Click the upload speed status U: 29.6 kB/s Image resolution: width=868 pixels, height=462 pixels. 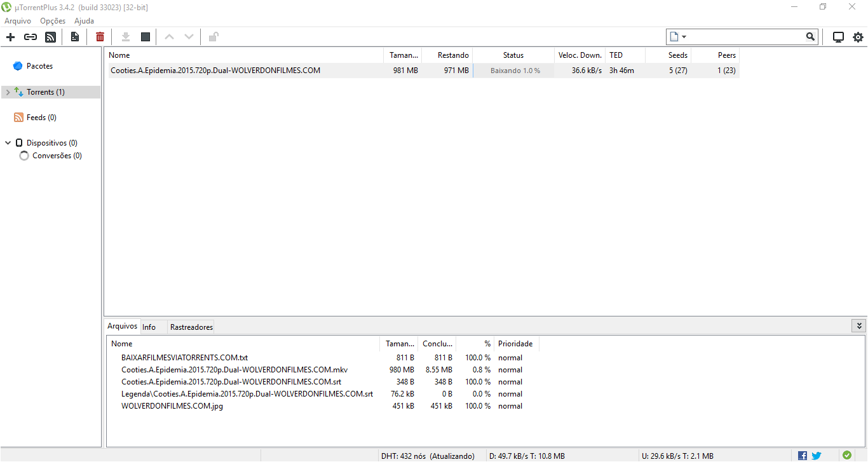click(677, 456)
